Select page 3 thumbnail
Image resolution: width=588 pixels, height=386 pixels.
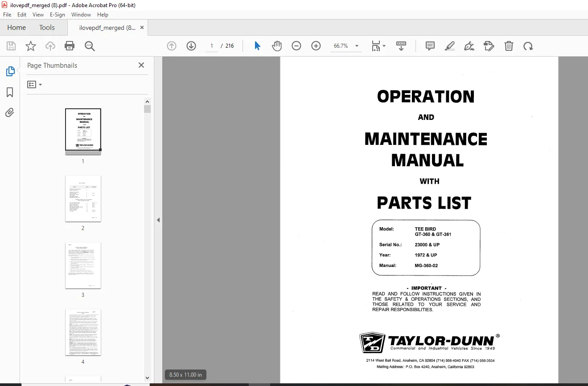tap(83, 265)
